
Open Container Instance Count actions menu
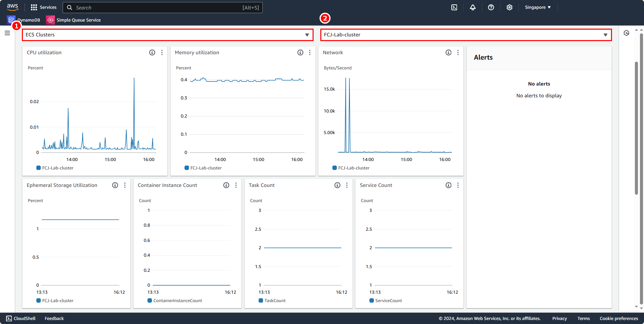click(x=236, y=185)
